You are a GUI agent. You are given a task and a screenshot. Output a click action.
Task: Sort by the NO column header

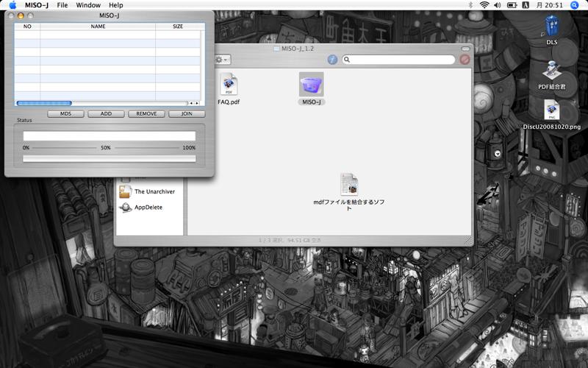27,26
